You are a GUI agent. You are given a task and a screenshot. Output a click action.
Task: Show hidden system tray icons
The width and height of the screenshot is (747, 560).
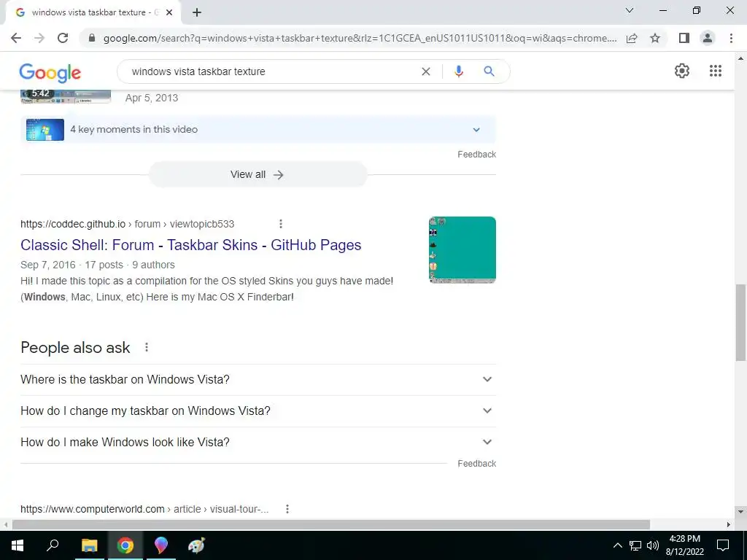617,545
